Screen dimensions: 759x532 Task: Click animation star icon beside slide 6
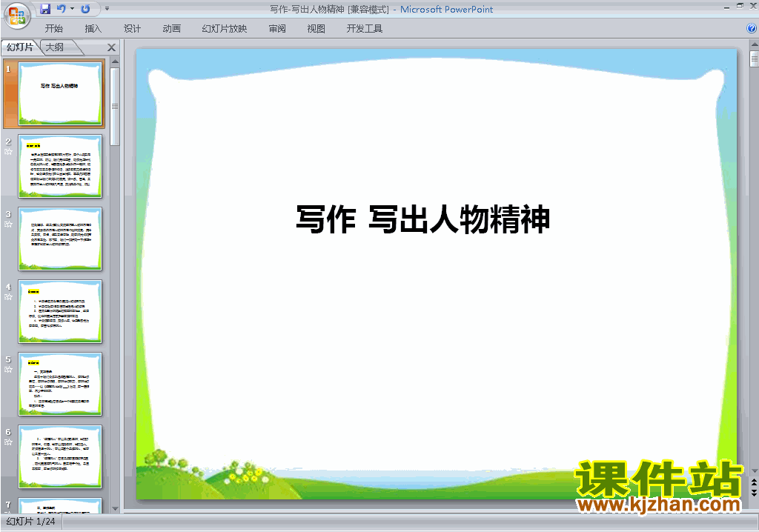[8, 442]
